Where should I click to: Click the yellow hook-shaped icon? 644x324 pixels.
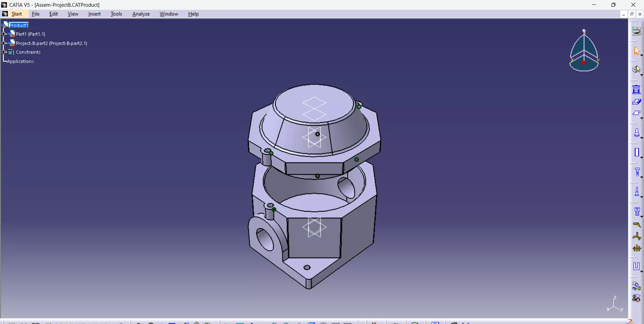click(x=637, y=225)
